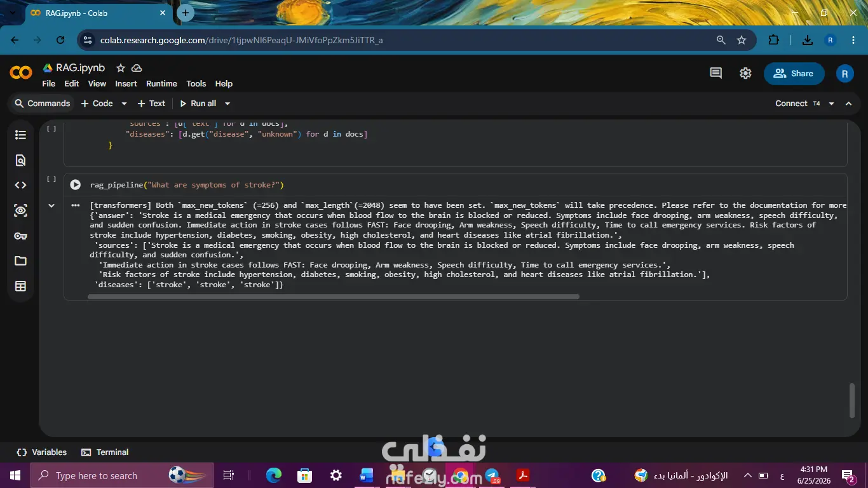Viewport: 868px width, 488px height.
Task: Open Chrome extensions puzzle icon
Action: (773, 40)
